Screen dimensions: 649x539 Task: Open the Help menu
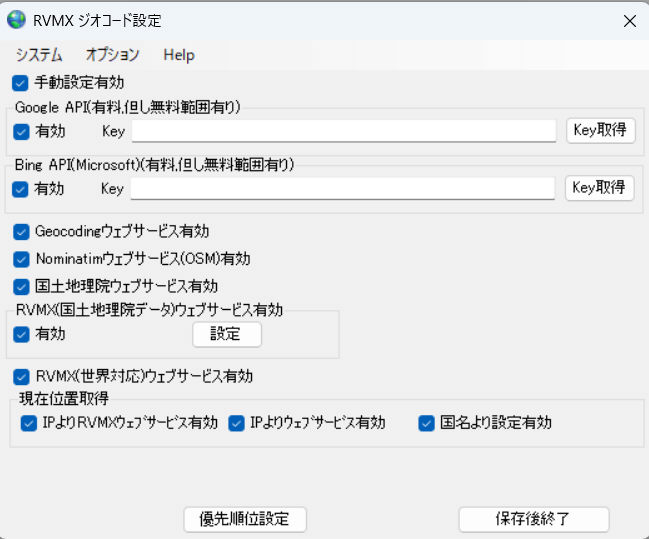click(x=179, y=55)
